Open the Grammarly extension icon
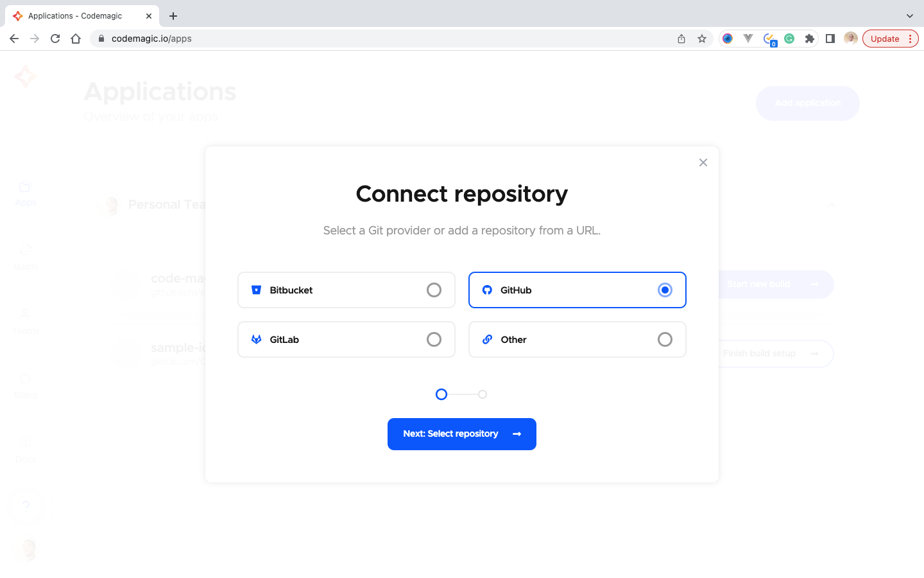 [789, 39]
